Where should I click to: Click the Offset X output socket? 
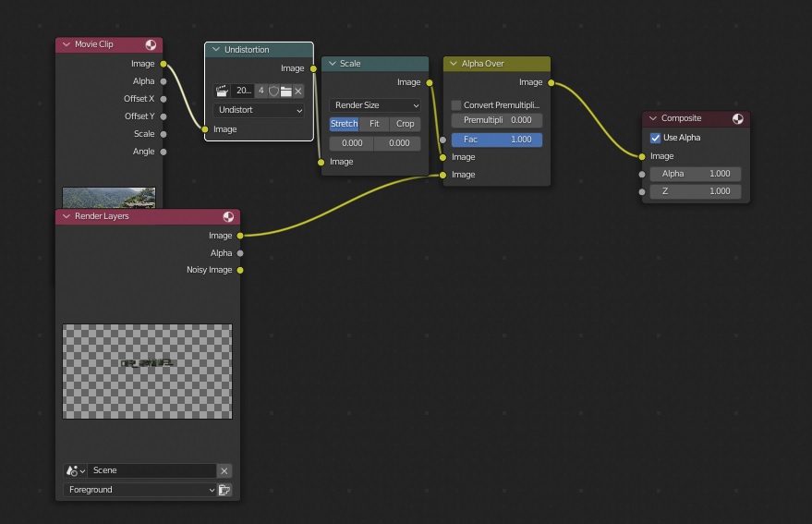(164, 99)
